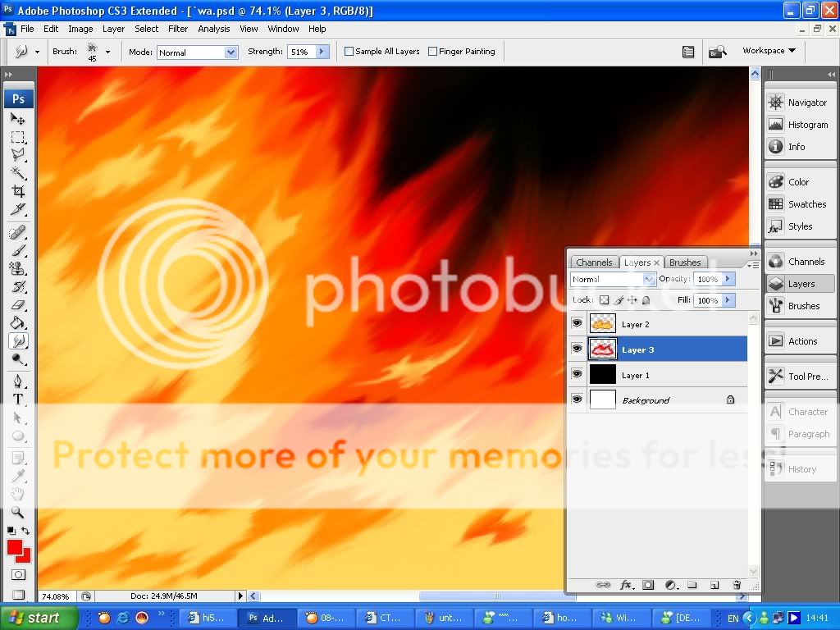Screen dimensions: 840x630
Task: Open the Histogram panel
Action: tap(799, 125)
